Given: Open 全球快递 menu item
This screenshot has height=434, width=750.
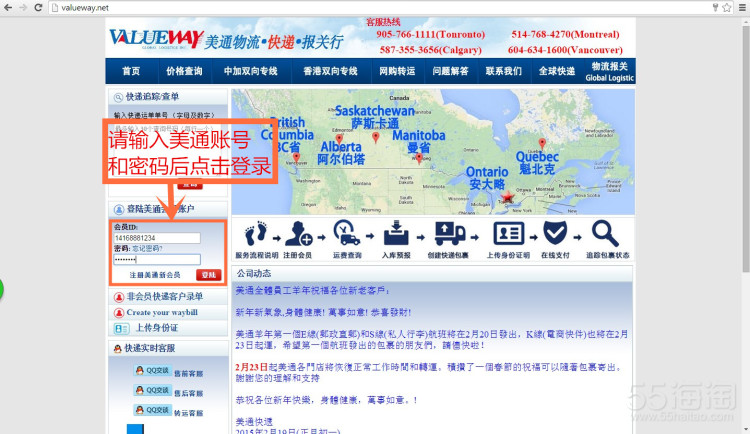Looking at the screenshot, I should point(557,71).
